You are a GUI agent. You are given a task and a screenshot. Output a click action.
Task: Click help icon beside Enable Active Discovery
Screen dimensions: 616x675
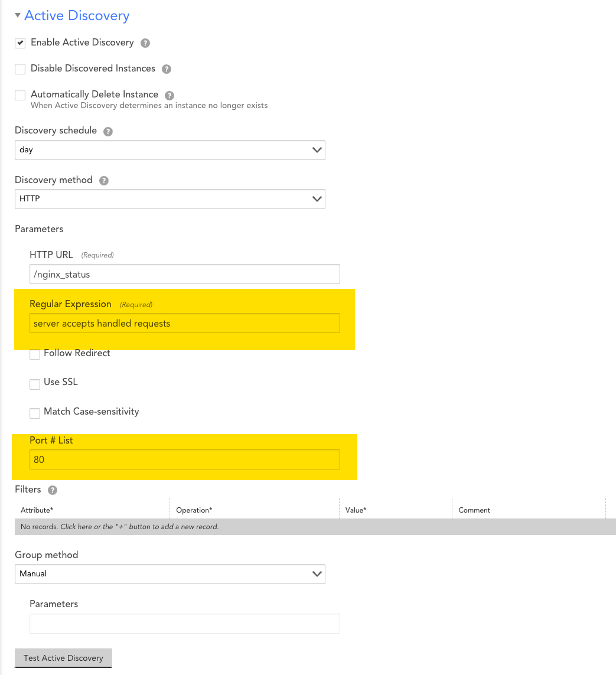coord(145,43)
